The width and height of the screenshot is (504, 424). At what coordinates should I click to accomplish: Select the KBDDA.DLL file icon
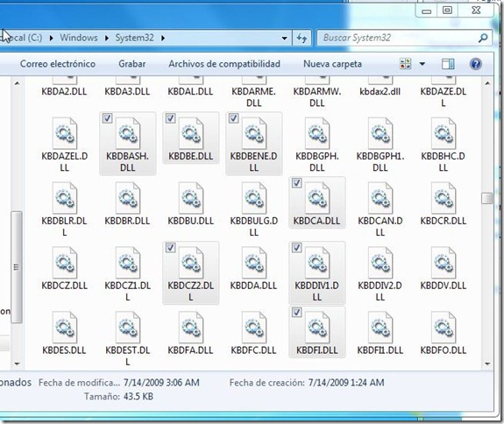click(254, 263)
